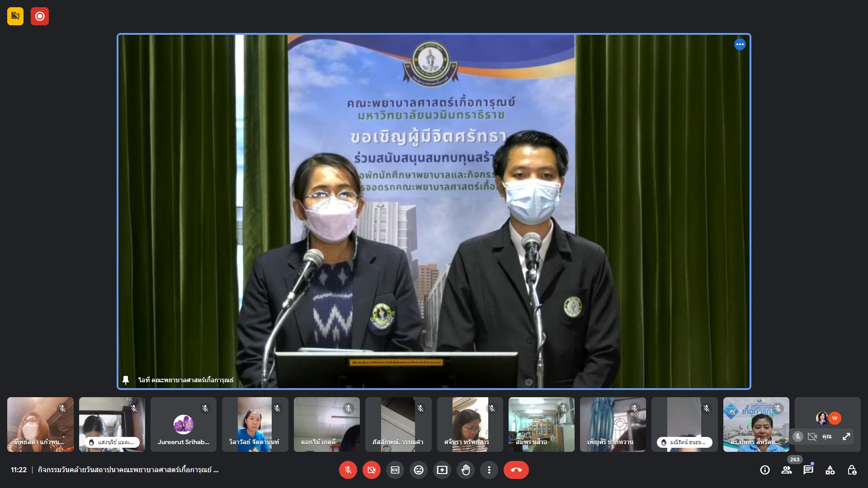
Task: Select the เพ็ญศิริ ปากหวาน participant tile
Action: click(x=613, y=425)
